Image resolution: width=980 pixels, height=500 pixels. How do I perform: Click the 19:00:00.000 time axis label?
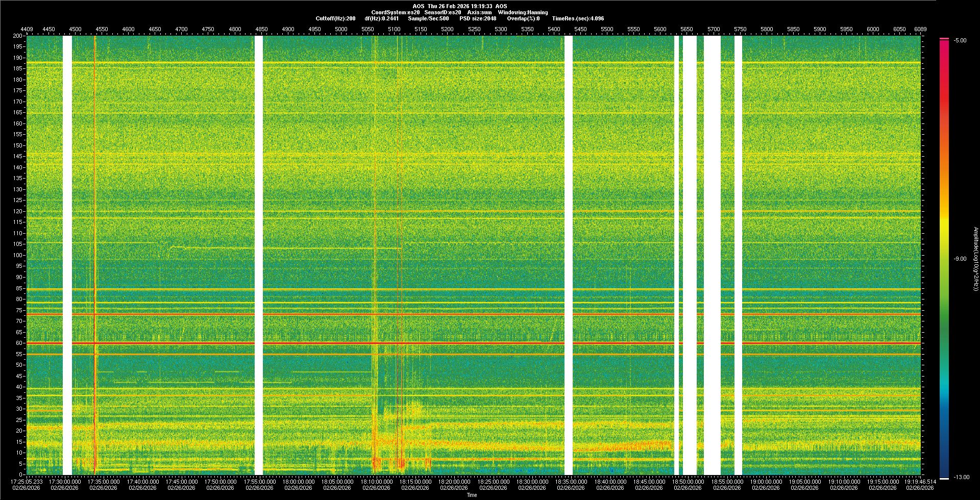click(x=766, y=481)
